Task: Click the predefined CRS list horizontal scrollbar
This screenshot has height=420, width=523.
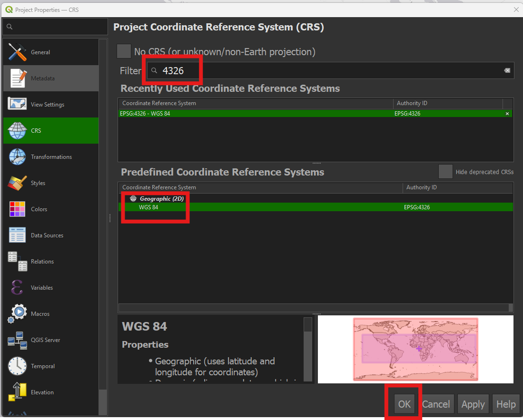Action: click(x=316, y=307)
